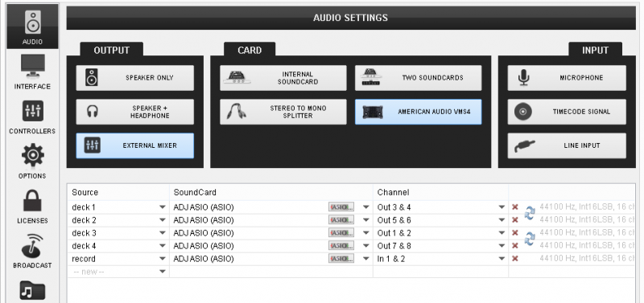Choose the Microphone input button
Image resolution: width=644 pixels, height=303 pixels.
tap(567, 78)
